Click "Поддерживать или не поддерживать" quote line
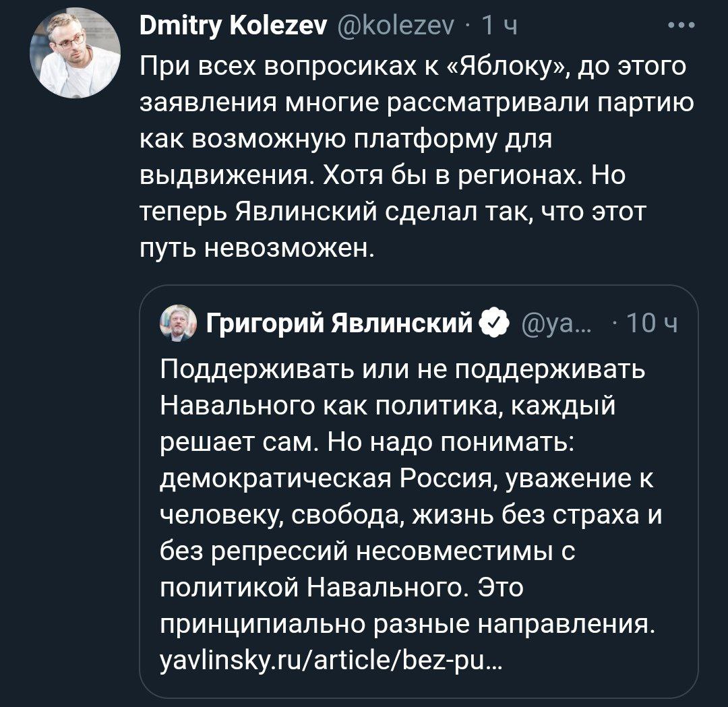 tap(403, 370)
